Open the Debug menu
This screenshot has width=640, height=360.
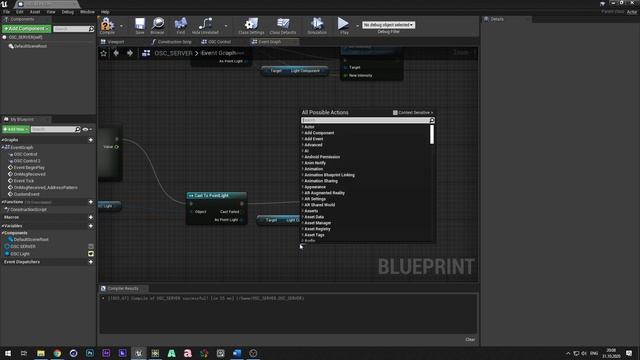[x=68, y=12]
